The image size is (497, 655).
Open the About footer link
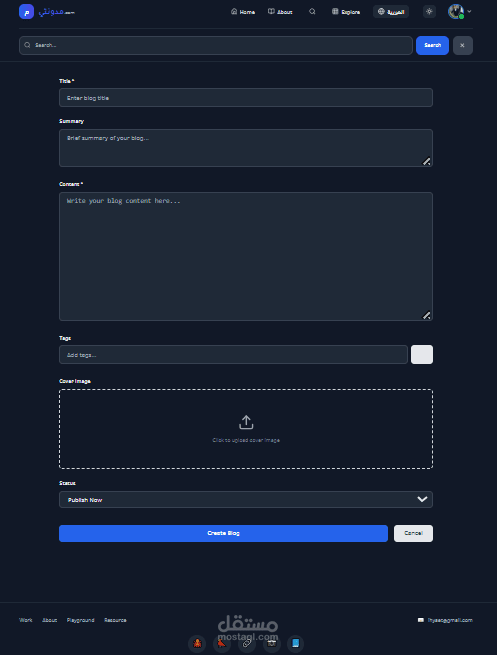[x=49, y=620]
